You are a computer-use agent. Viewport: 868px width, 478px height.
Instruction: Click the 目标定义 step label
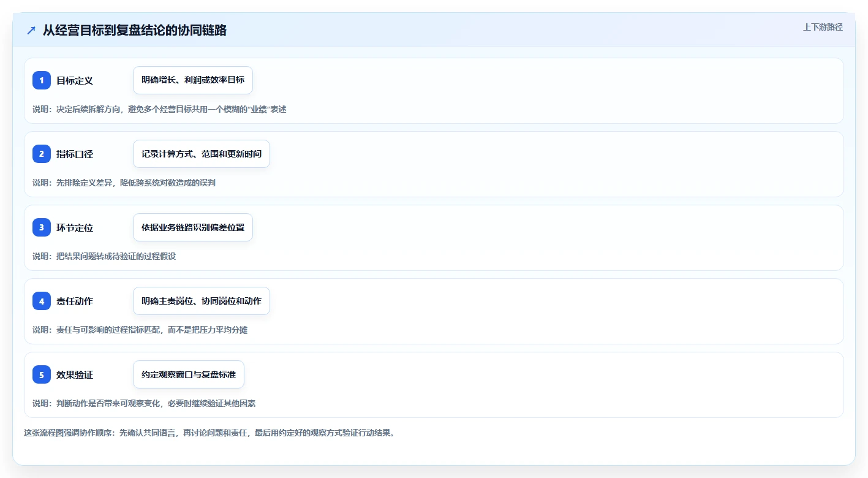[75, 80]
